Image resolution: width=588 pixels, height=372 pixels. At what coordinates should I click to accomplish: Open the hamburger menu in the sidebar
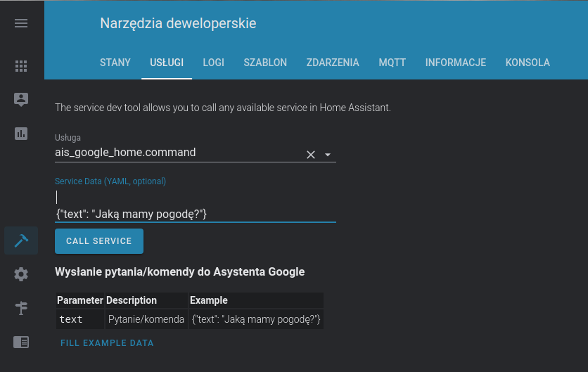[x=21, y=23]
